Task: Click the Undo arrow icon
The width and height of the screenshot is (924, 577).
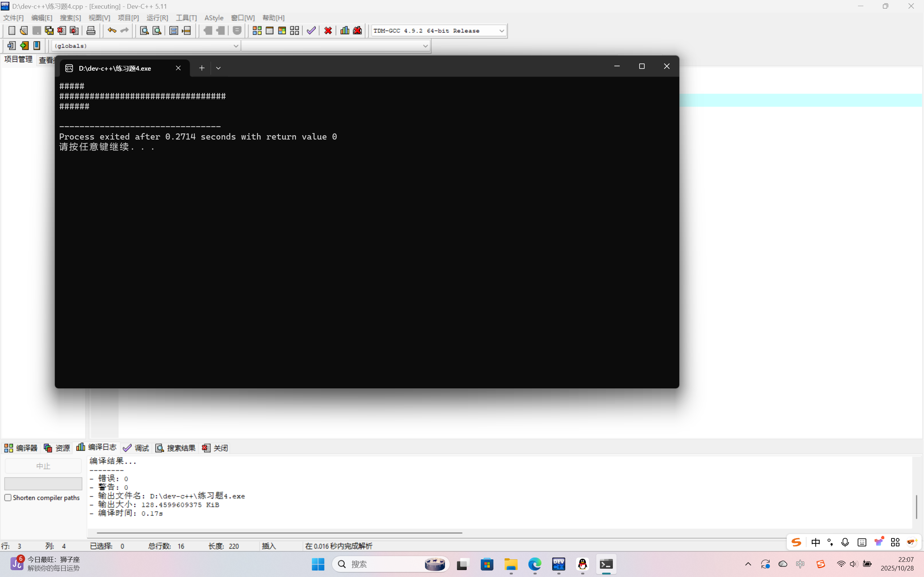Action: pyautogui.click(x=112, y=31)
